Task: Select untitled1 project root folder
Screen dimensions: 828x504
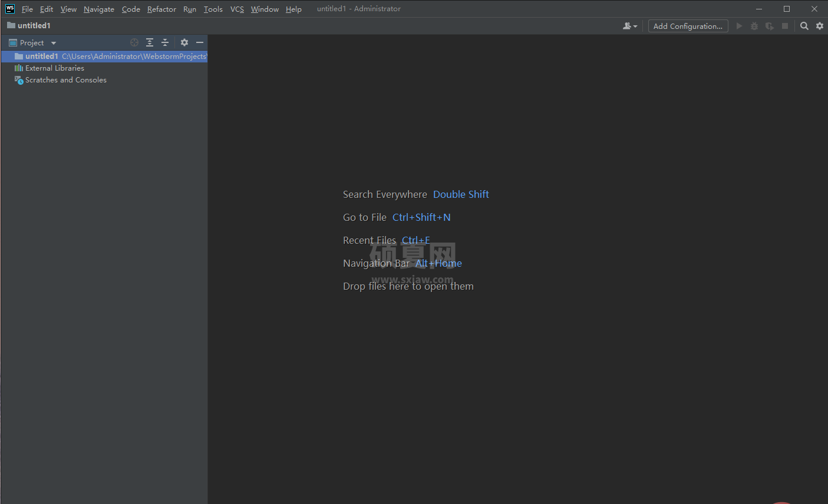Action: tap(104, 56)
